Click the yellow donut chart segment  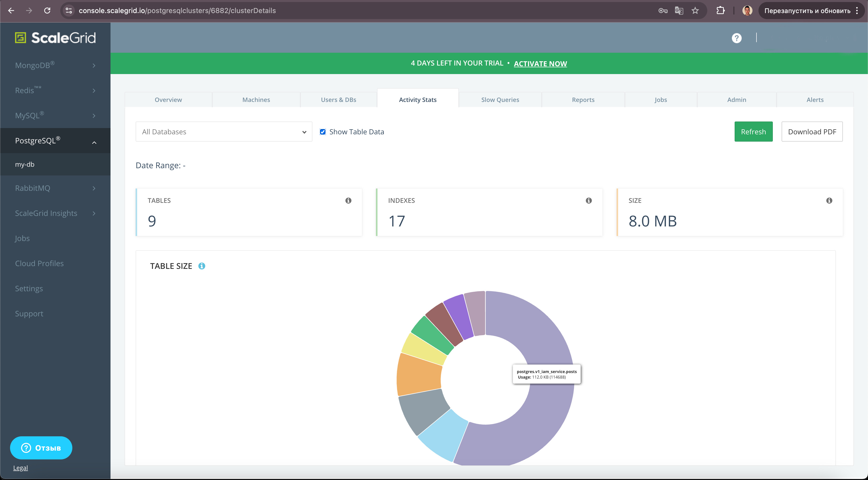(x=424, y=349)
